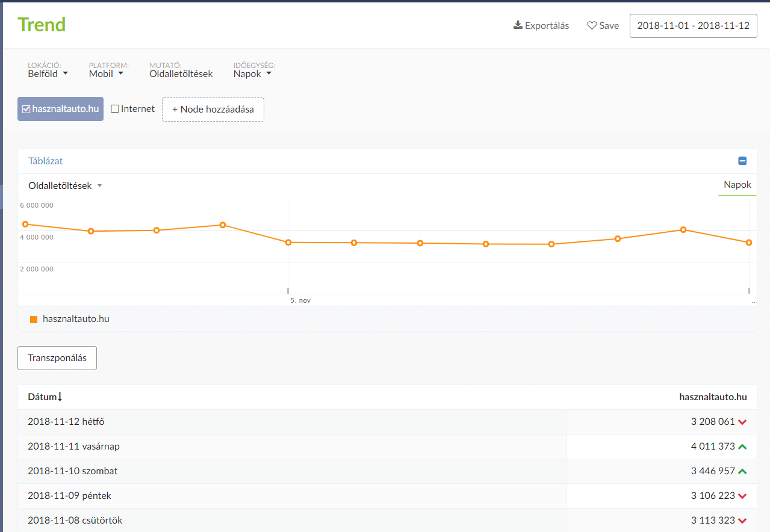Click the hasznaltauto.hu legend label
This screenshot has width=770, height=532.
coord(76,319)
